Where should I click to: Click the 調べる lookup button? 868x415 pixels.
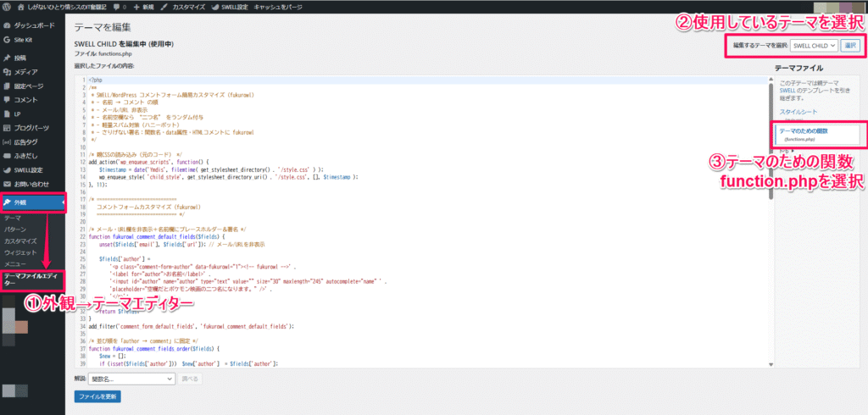190,379
